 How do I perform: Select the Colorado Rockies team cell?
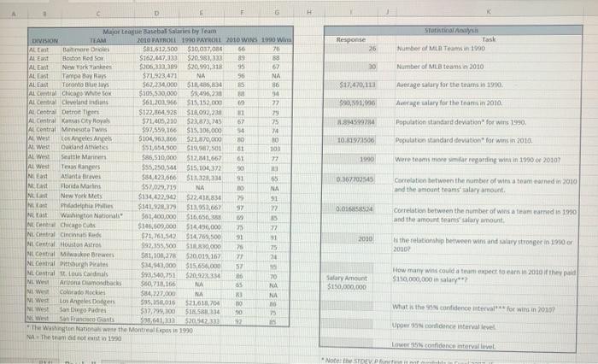click(x=97, y=292)
